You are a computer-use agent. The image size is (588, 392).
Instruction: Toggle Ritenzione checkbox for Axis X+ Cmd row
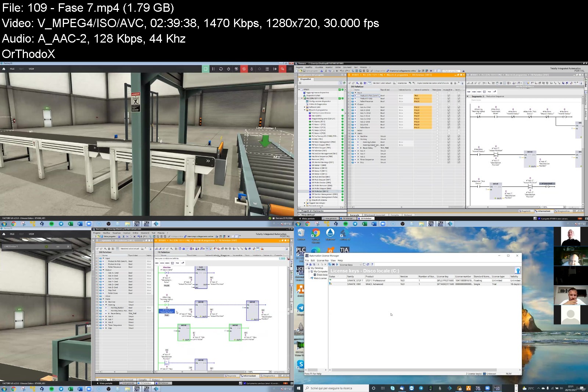[437, 107]
